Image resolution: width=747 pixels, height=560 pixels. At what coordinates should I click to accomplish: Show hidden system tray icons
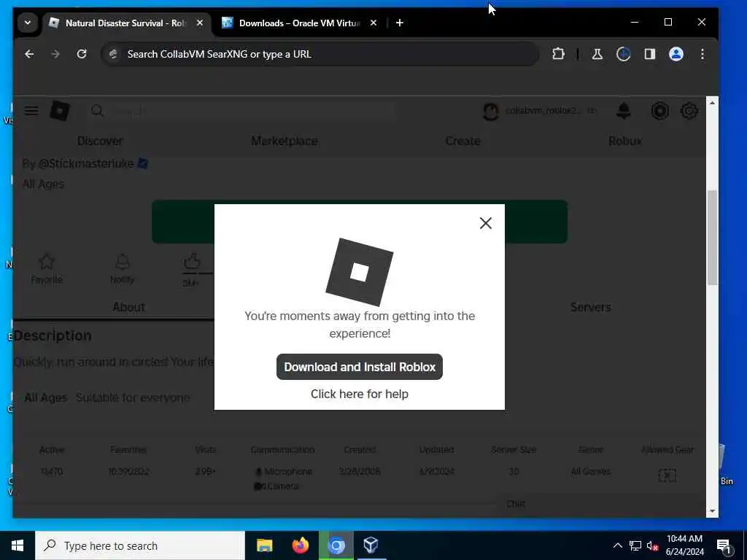point(617,545)
